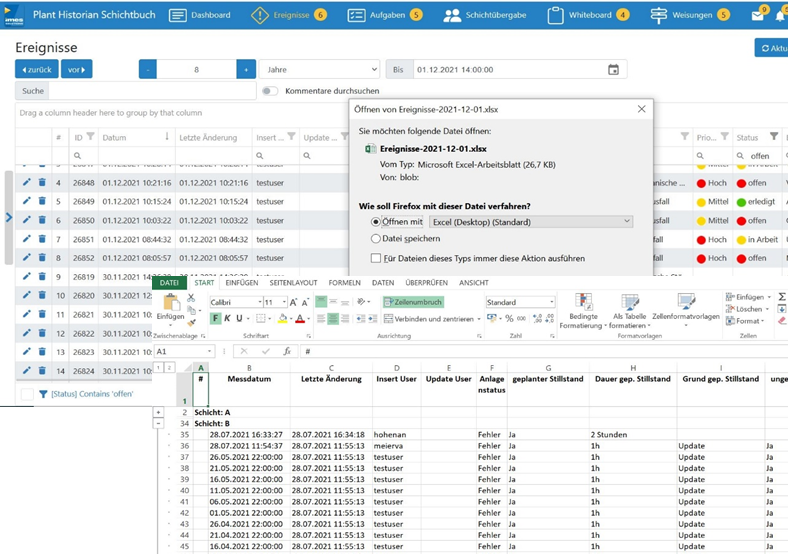Open Calibri font name dropdown
The image size is (788, 554).
[260, 302]
